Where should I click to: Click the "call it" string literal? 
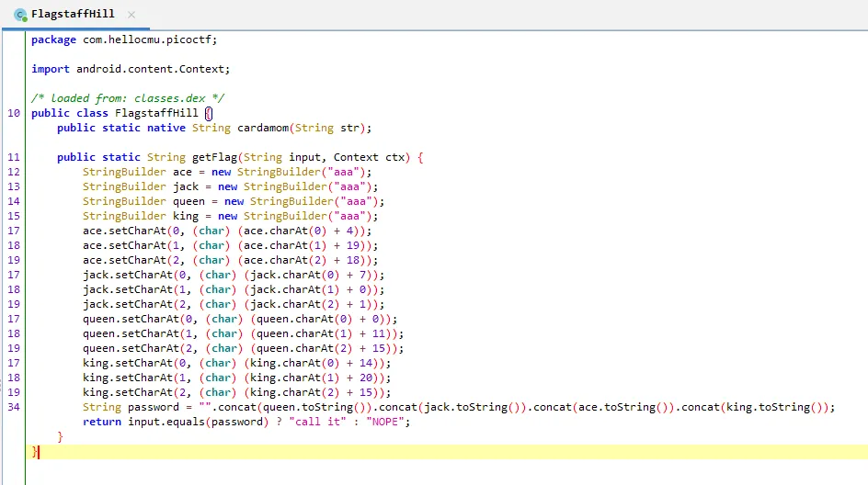coord(317,422)
